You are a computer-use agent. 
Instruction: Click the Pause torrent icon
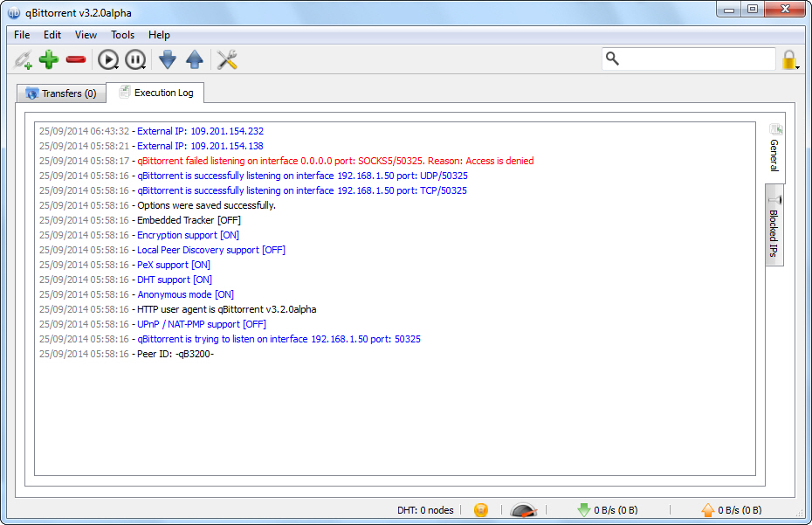[x=135, y=59]
